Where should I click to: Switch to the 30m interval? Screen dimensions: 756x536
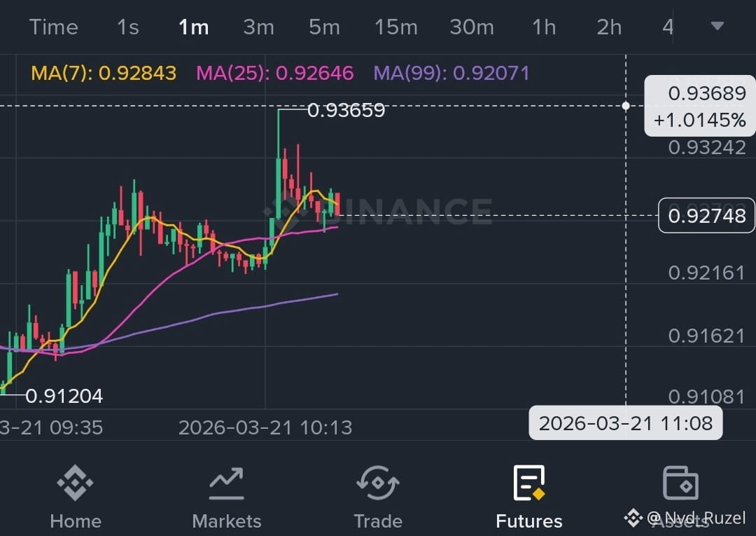pos(472,27)
